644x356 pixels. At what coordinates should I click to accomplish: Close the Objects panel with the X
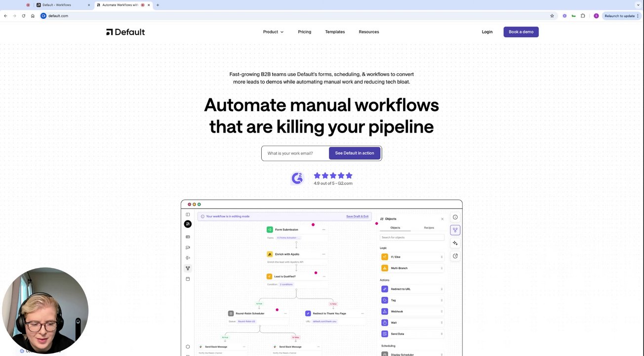click(442, 219)
